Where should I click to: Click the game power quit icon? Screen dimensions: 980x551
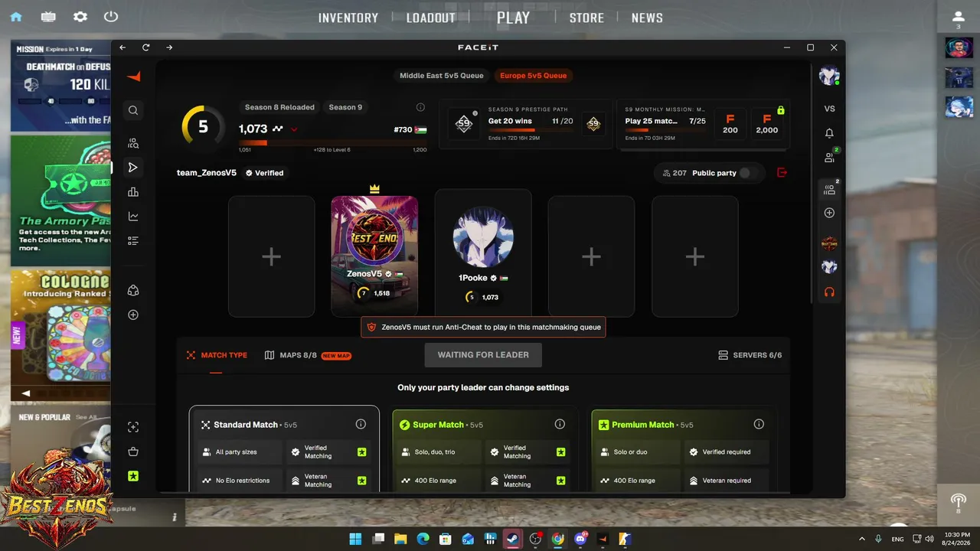click(111, 17)
